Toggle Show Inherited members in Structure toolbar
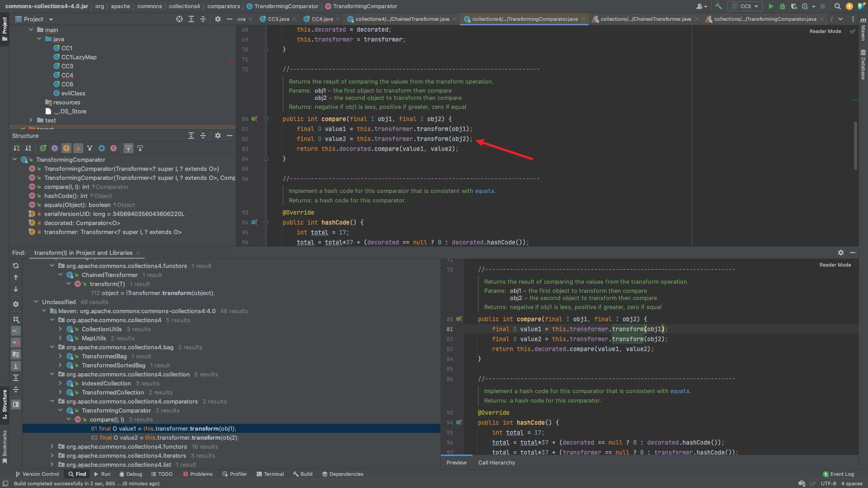The width and height of the screenshot is (868, 488). (43, 148)
